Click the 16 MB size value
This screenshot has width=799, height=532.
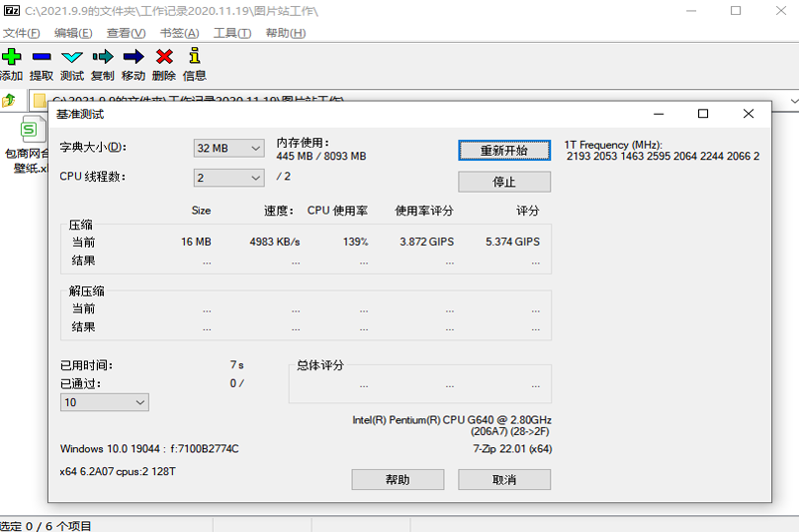click(196, 242)
